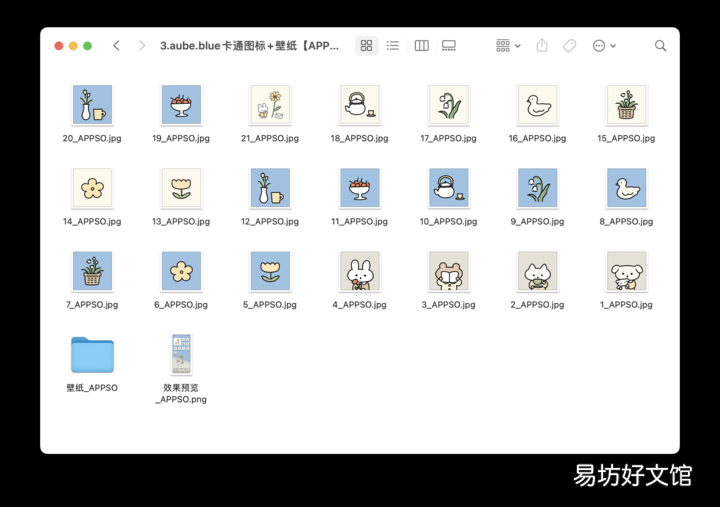Click the file name 12_APPSO.jpg
Image resolution: width=720 pixels, height=507 pixels.
pos(270,221)
